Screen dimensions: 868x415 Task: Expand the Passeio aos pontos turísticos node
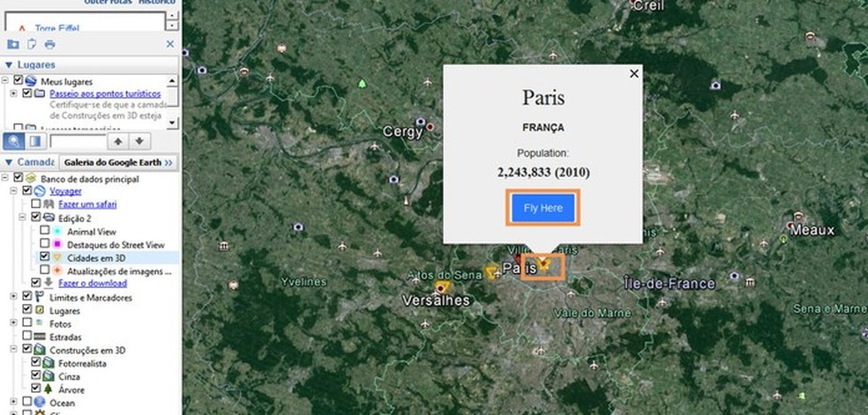pos(14,93)
